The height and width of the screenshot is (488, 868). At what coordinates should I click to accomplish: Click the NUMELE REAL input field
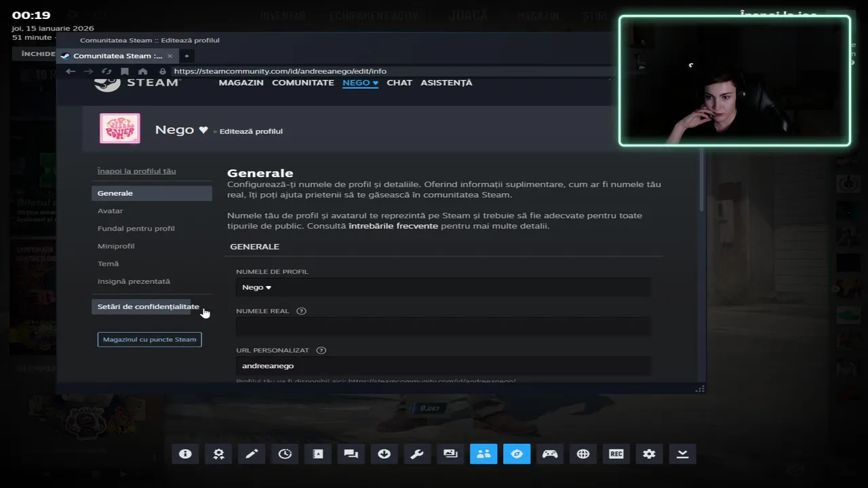point(443,327)
